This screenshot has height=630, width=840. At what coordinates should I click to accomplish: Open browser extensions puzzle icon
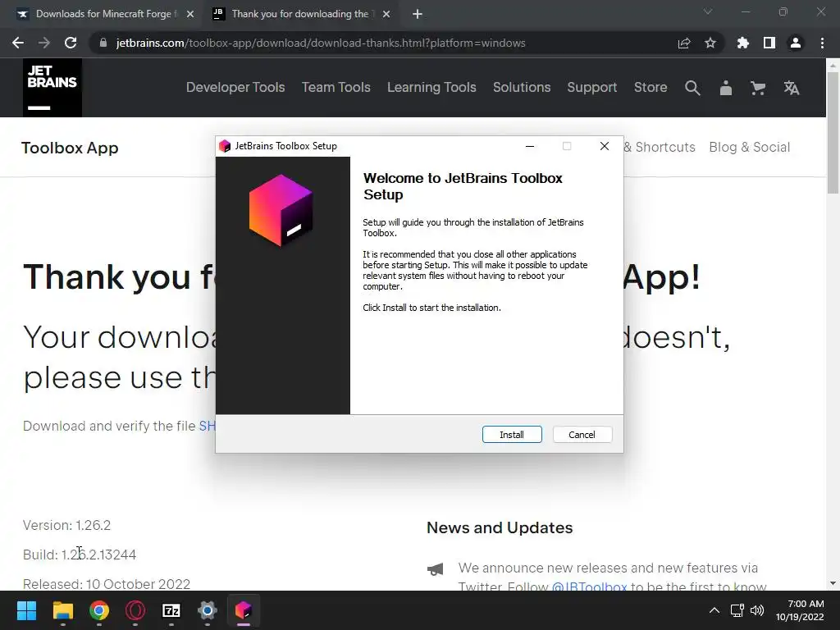pos(742,43)
